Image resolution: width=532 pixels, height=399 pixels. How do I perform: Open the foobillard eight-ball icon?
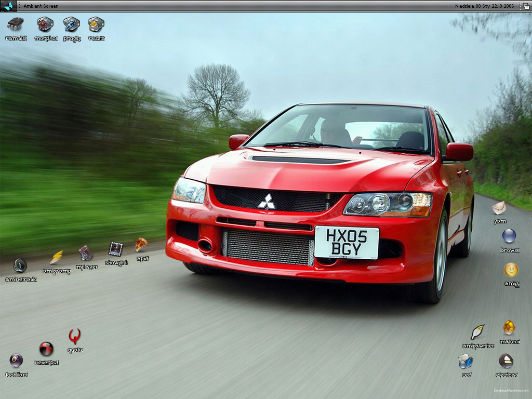click(x=16, y=361)
